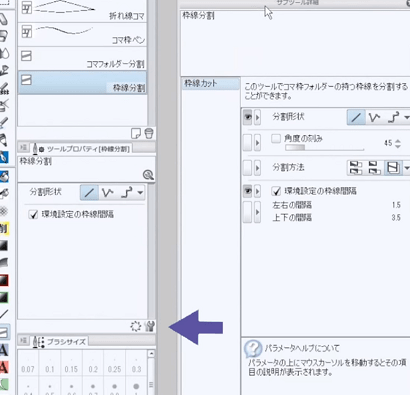
Task: Click brush size scrollbar up arrow
Action: point(151,353)
